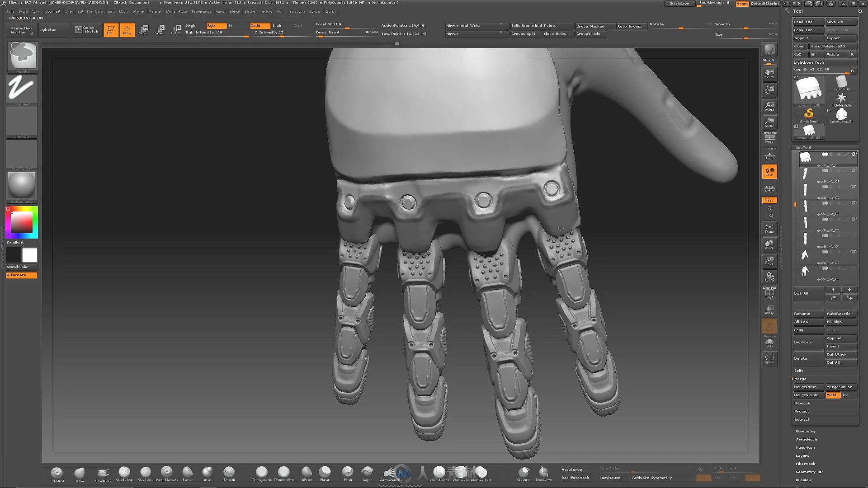
Task: Select the Standard brush
Action: (x=57, y=474)
